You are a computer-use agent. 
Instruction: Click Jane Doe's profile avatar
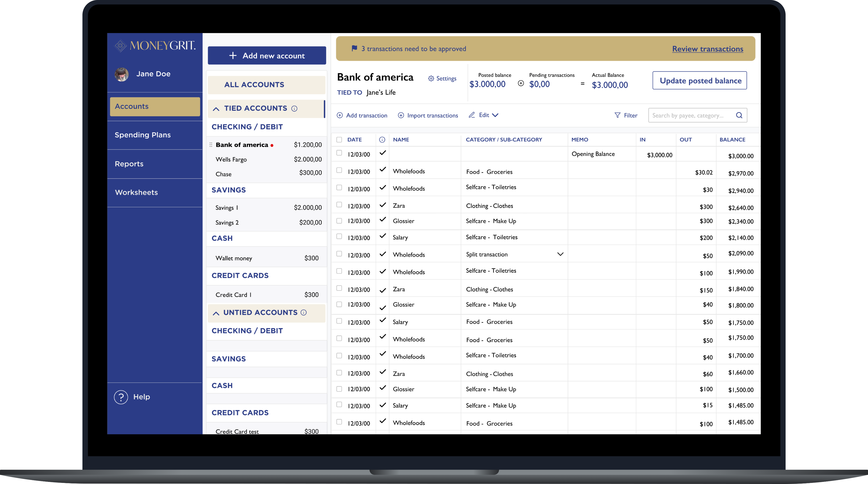coord(122,74)
